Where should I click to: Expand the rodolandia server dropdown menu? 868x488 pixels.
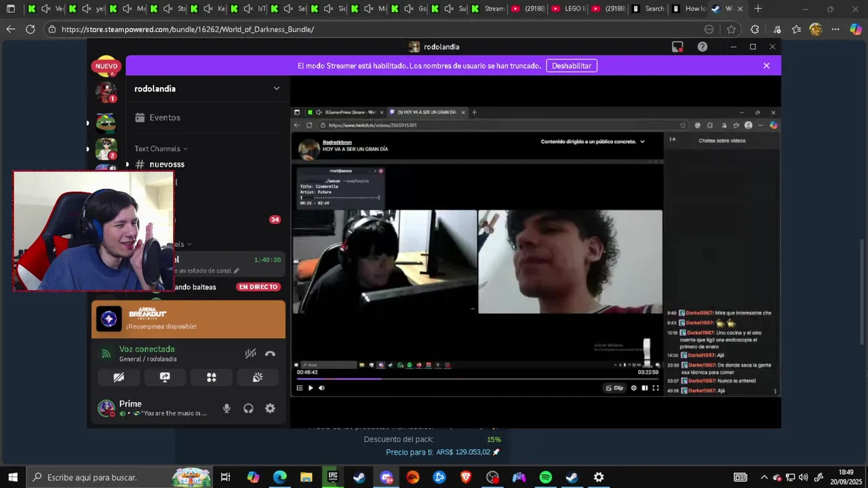276,89
